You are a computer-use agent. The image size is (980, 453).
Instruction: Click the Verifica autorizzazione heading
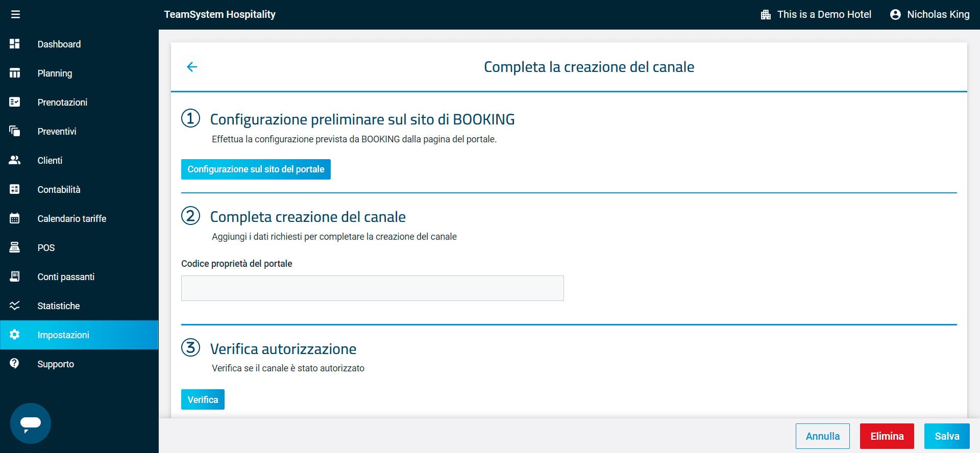[283, 349]
